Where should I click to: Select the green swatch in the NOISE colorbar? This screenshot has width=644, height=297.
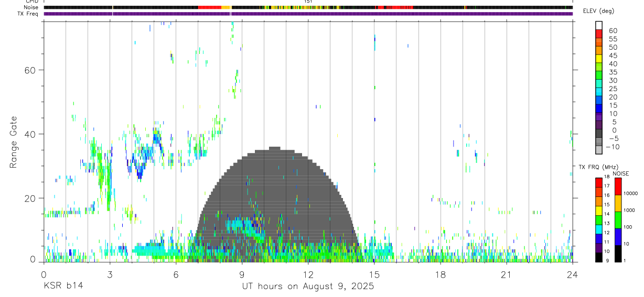click(x=618, y=219)
